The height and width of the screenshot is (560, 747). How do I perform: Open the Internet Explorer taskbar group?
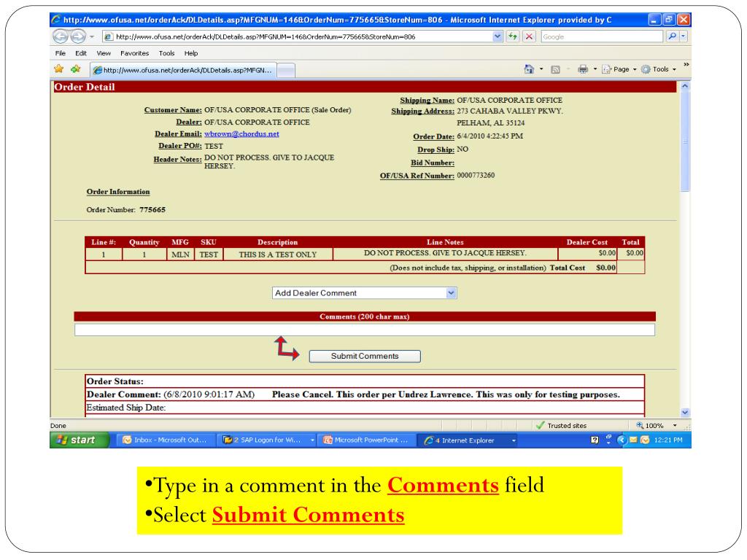point(469,440)
